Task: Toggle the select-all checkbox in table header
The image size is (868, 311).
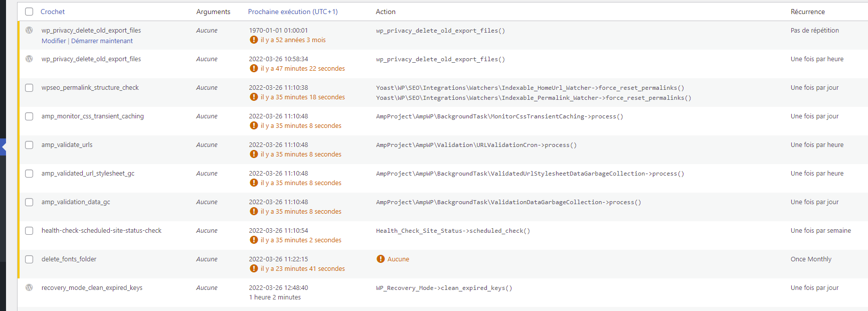Action: (x=29, y=12)
